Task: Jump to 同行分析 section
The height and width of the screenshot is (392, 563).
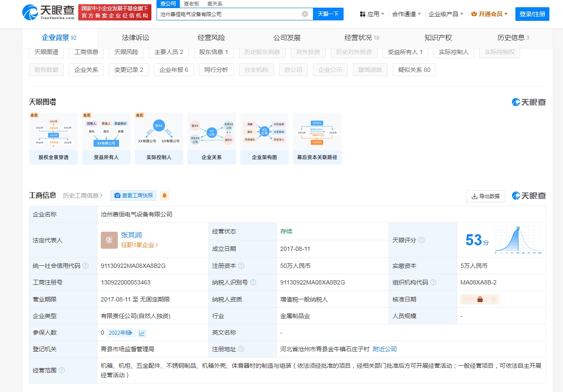Action: point(216,70)
